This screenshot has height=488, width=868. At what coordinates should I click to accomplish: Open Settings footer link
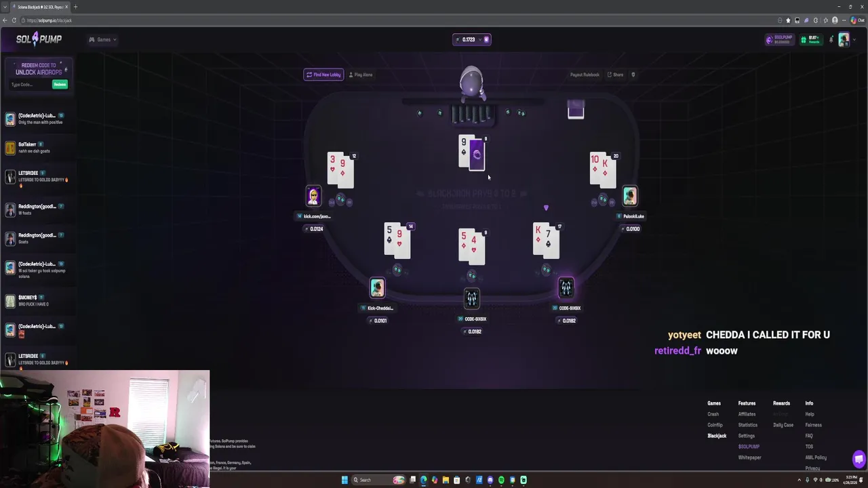(746, 436)
